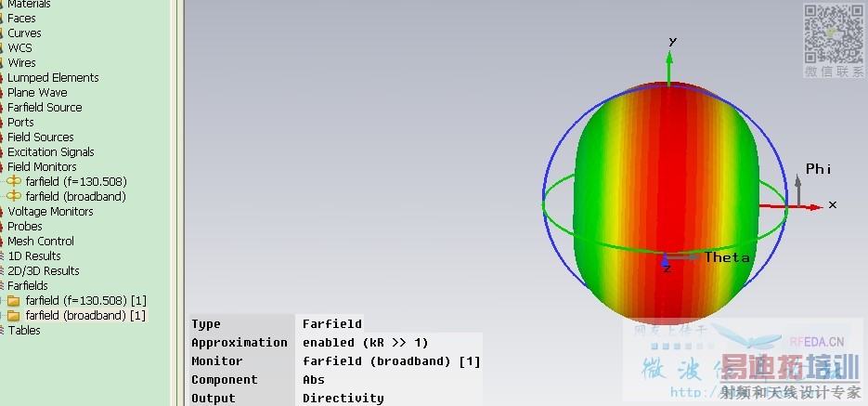Select the 1D Results folder
The height and width of the screenshot is (406, 868).
[x=34, y=255]
